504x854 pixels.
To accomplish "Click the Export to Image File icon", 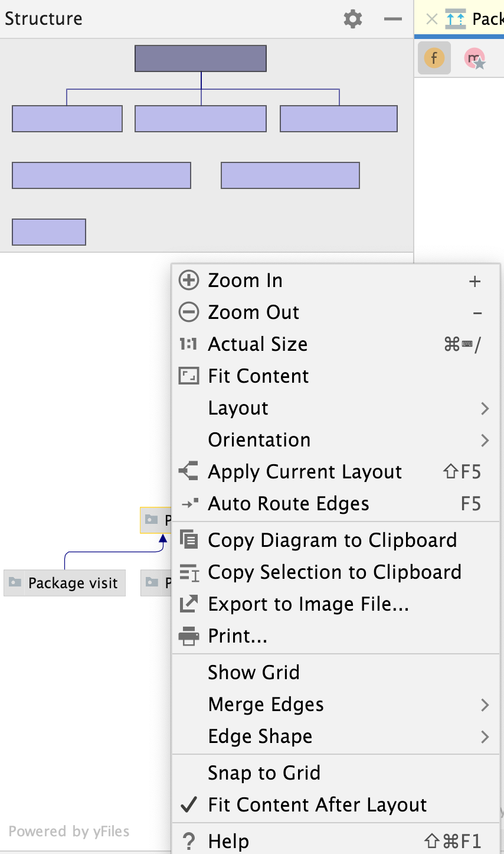I will [189, 604].
